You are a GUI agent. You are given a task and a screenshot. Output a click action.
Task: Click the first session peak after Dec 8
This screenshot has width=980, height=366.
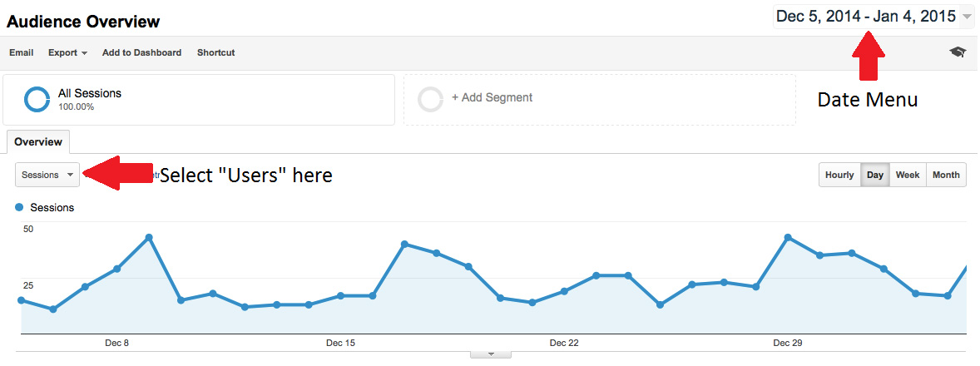coord(149,237)
